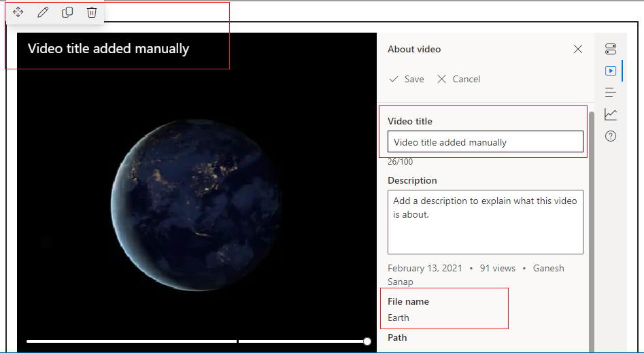This screenshot has width=644, height=353.
Task: Click the '26/100' character counter
Action: pyautogui.click(x=400, y=161)
